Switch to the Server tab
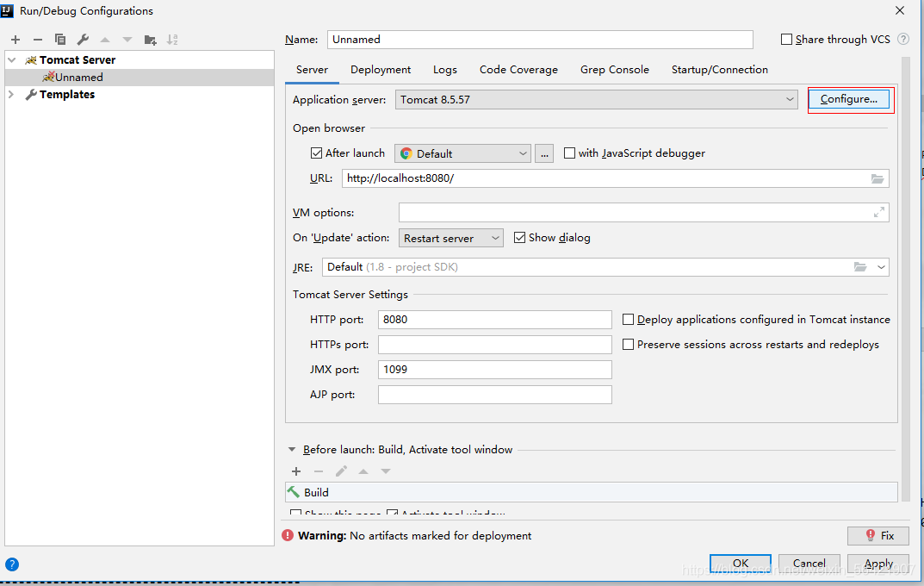Screen dimensions: 924x586 (312, 70)
